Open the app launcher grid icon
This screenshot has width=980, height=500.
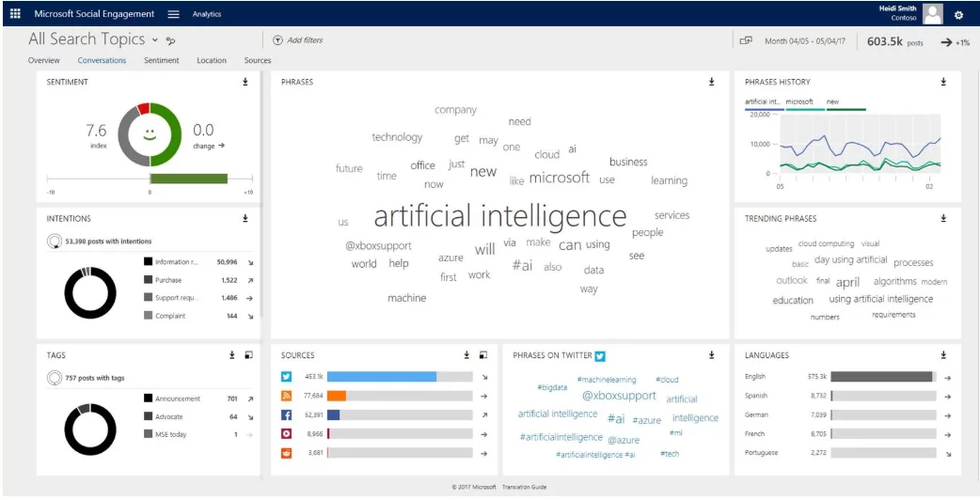[15, 14]
